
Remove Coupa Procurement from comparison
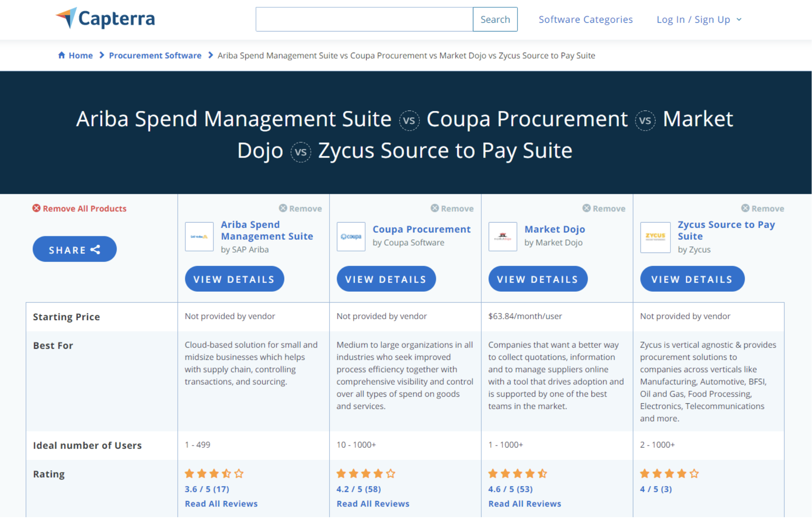(x=452, y=208)
